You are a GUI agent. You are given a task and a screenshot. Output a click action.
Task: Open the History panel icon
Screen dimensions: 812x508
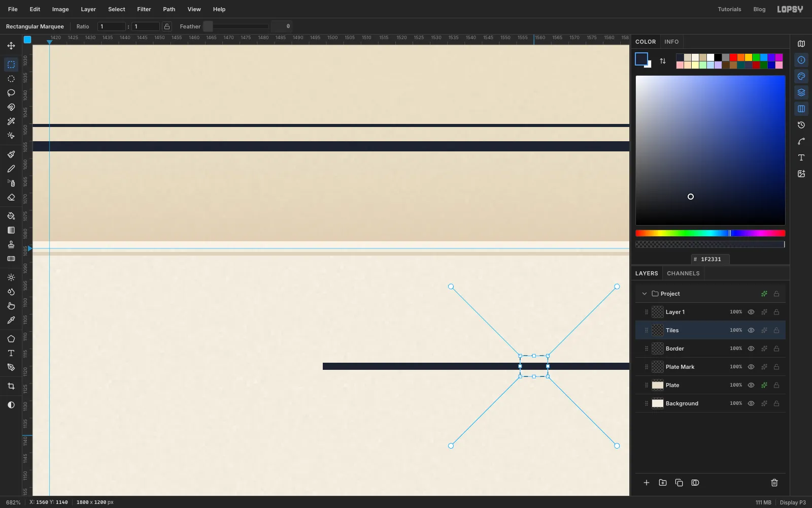[x=801, y=125]
